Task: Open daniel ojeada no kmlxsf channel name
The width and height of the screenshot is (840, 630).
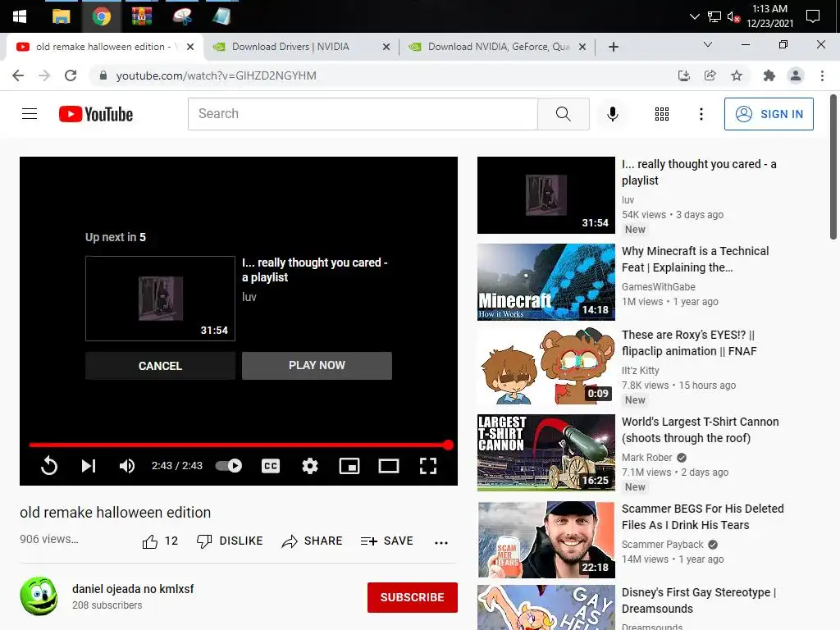Action: click(133, 589)
